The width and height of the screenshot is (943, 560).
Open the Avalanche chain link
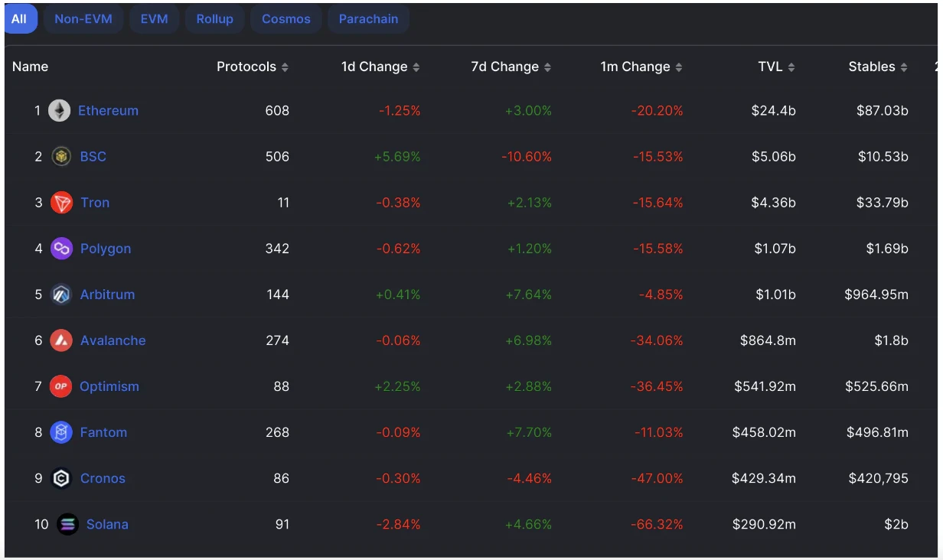(x=113, y=340)
